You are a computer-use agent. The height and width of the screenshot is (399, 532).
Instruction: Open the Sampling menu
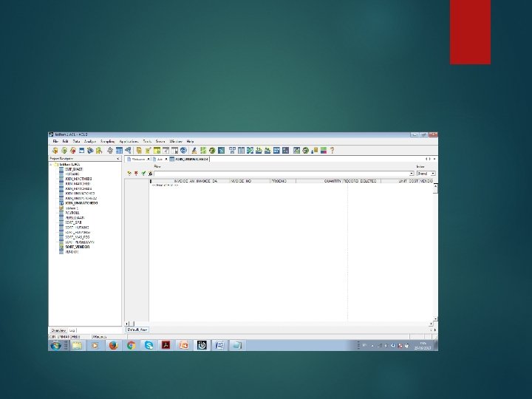pyautogui.click(x=107, y=141)
